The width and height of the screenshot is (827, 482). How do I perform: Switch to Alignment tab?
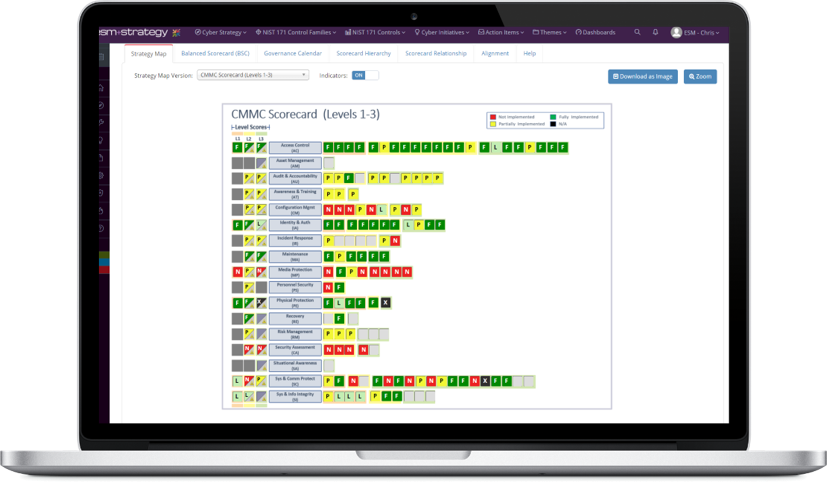point(495,53)
